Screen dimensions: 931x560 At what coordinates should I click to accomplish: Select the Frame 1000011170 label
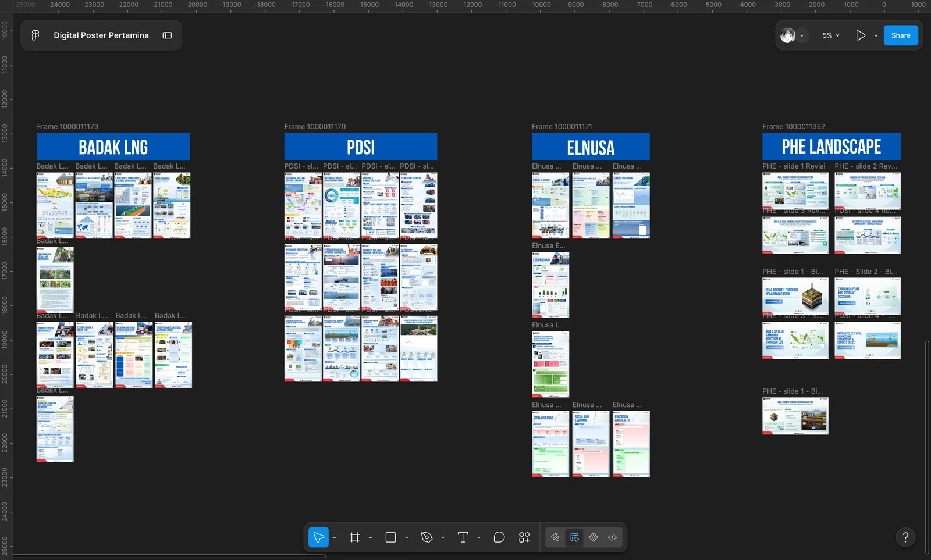(x=315, y=127)
